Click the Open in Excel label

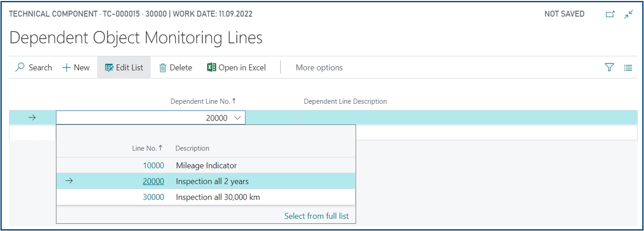coord(242,68)
